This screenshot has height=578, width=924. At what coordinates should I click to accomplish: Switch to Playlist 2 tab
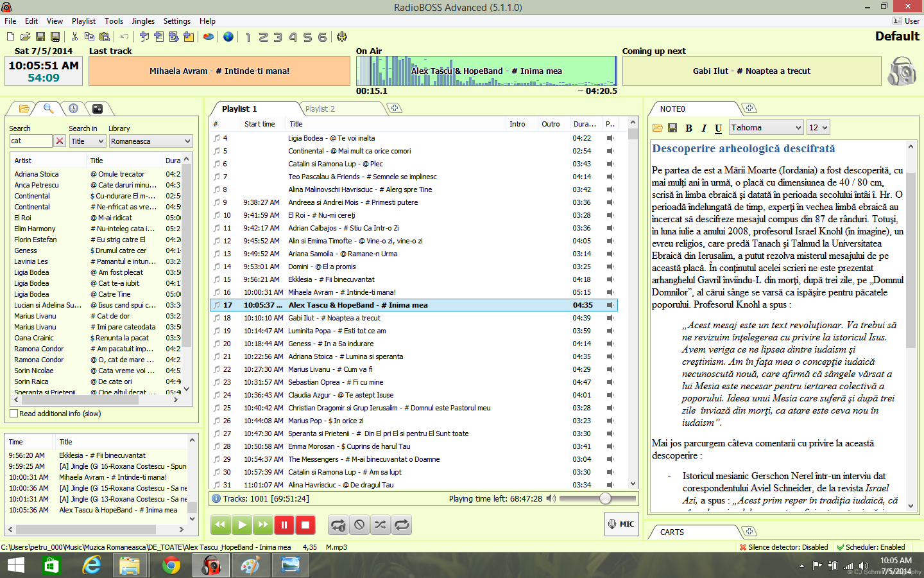click(x=320, y=109)
